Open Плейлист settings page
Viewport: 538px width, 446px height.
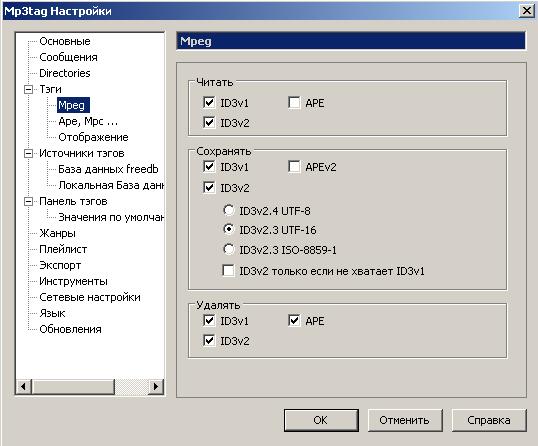tap(63, 249)
